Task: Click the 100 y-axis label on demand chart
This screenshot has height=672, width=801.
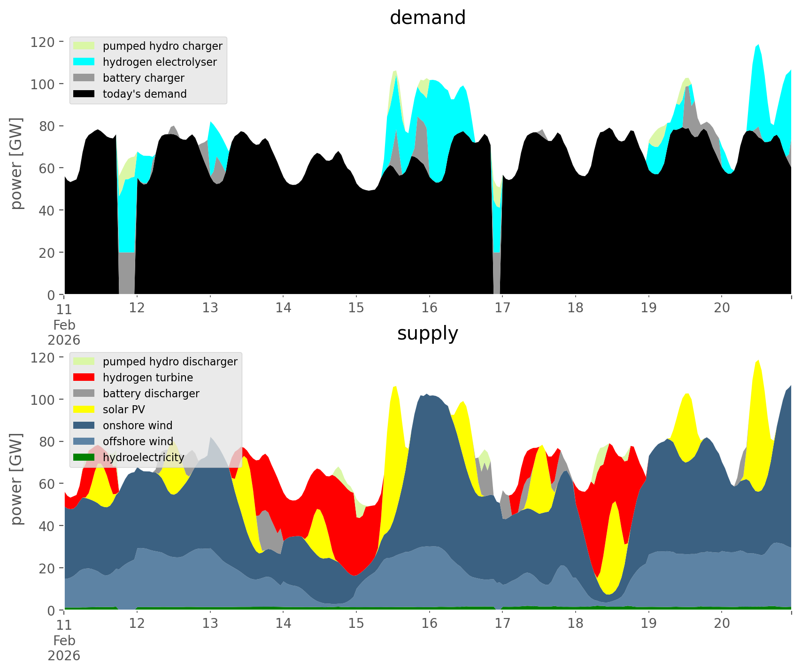Action: (43, 85)
